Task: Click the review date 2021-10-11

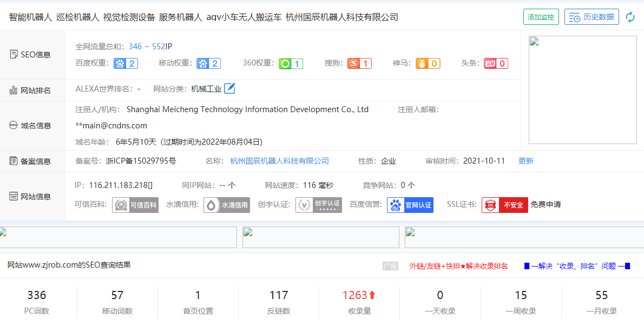Action: tap(484, 161)
